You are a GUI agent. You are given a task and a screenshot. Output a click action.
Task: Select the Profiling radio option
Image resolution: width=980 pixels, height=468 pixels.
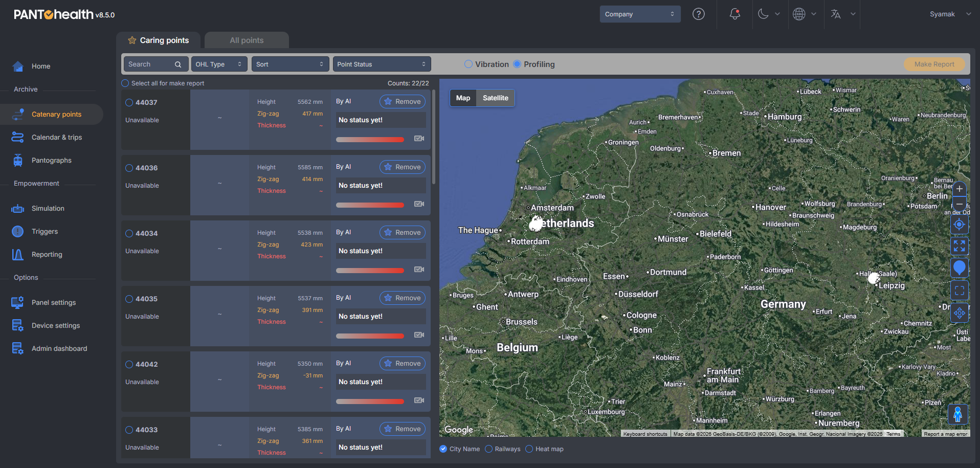click(x=517, y=64)
